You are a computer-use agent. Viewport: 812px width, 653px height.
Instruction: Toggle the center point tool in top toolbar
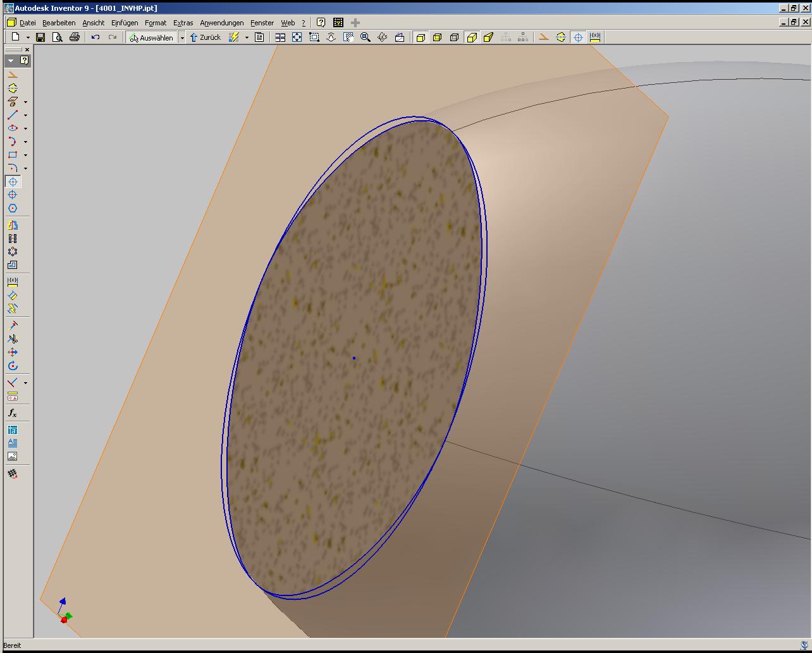(578, 37)
